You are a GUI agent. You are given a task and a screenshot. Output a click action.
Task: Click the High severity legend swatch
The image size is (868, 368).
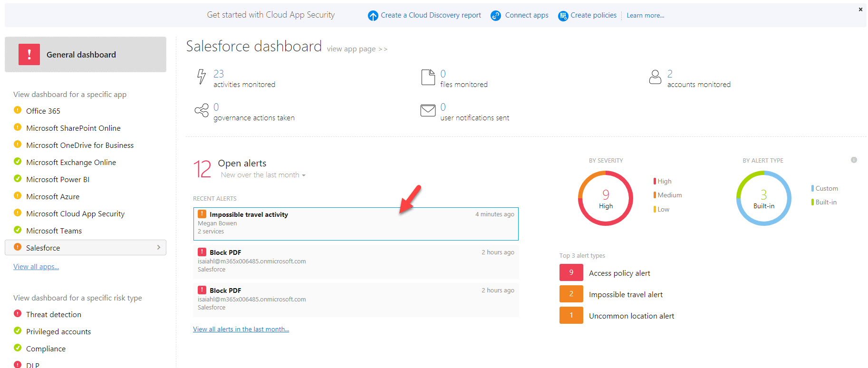click(655, 181)
